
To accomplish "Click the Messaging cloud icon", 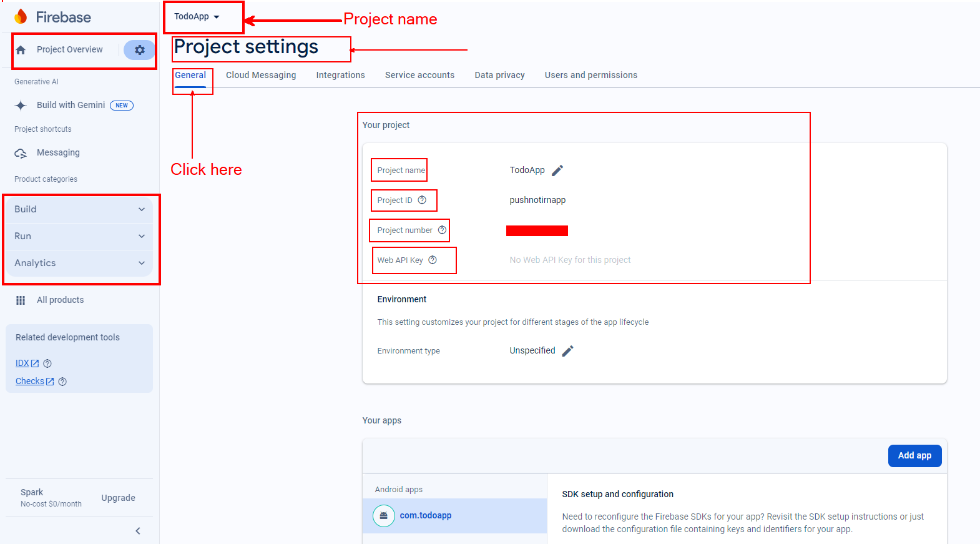I will coord(21,153).
